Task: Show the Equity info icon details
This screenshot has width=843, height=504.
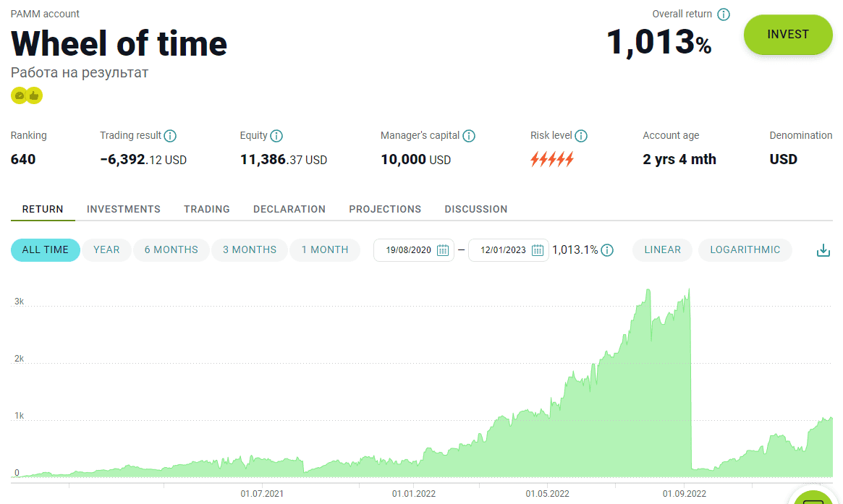Action: coord(276,136)
